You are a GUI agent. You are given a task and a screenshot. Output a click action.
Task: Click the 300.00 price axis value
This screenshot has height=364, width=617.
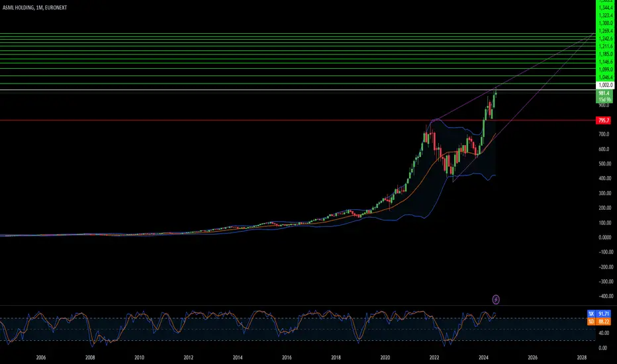604,193
